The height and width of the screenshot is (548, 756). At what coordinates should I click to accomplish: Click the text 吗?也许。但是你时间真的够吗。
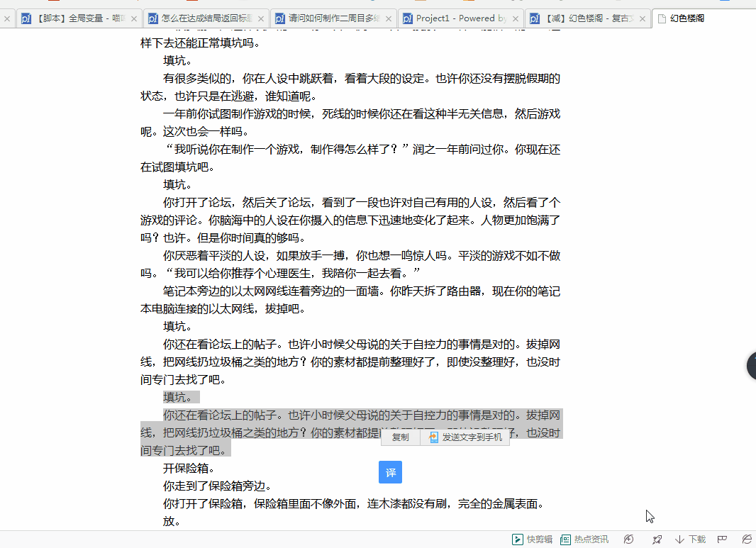coord(223,238)
